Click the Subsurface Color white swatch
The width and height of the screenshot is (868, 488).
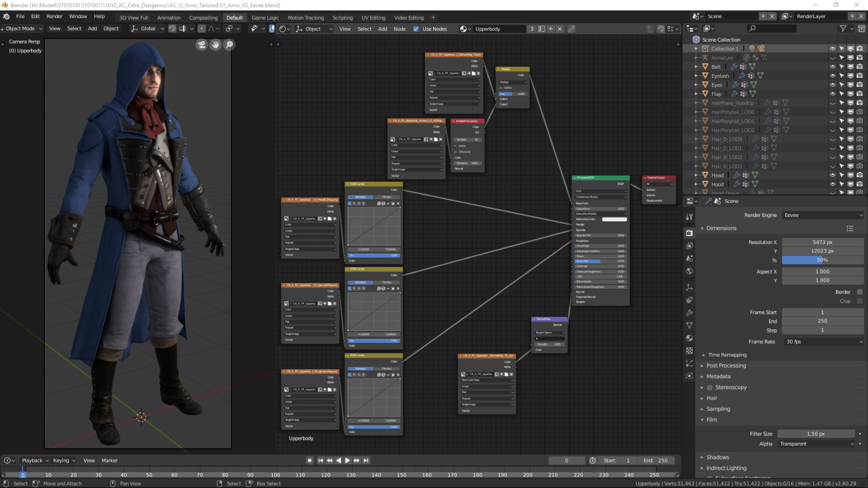[x=614, y=219]
